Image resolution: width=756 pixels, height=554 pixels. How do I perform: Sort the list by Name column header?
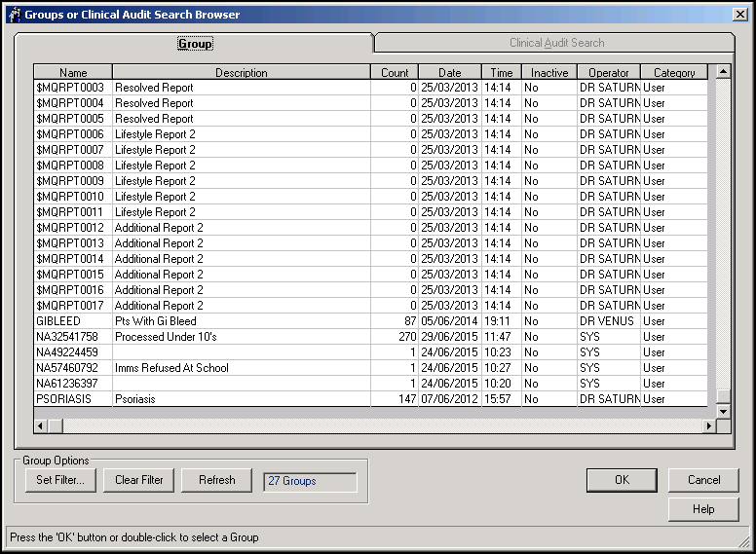73,73
